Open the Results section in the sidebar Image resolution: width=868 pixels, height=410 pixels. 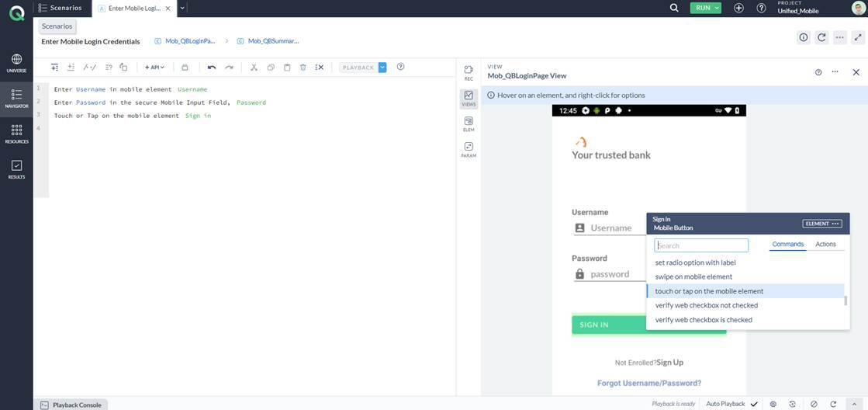[16, 170]
